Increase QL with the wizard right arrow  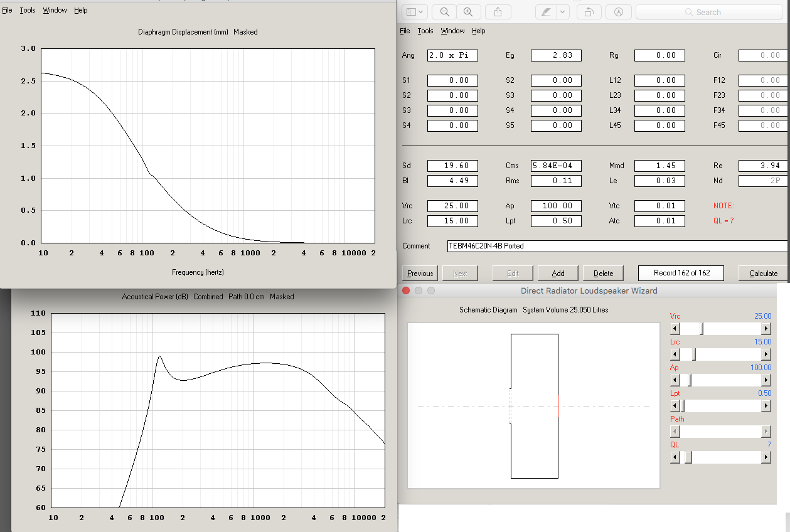[x=766, y=457]
